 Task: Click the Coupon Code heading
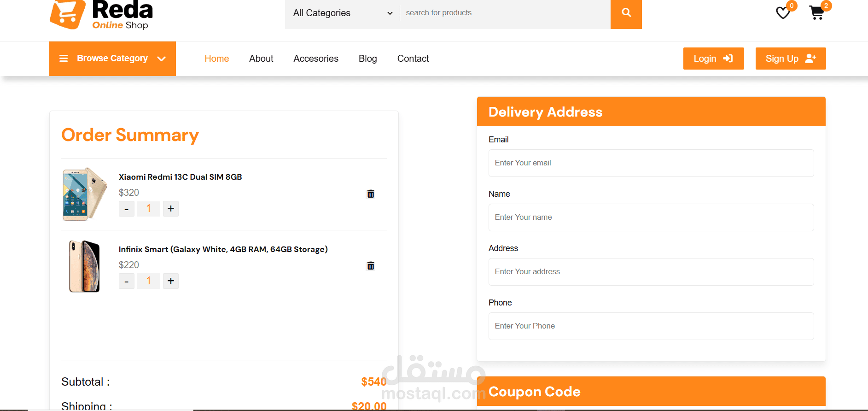[x=535, y=392]
